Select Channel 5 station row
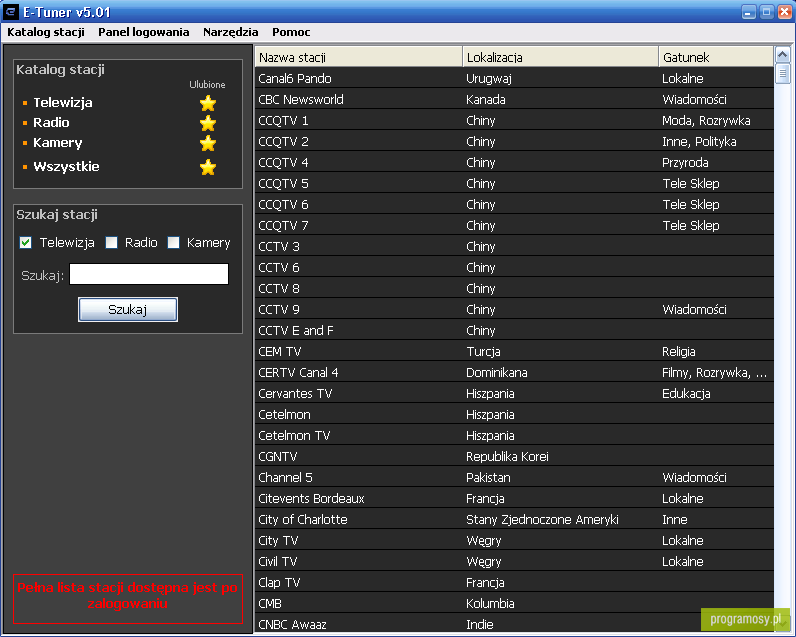The height and width of the screenshot is (637, 796). click(x=514, y=478)
